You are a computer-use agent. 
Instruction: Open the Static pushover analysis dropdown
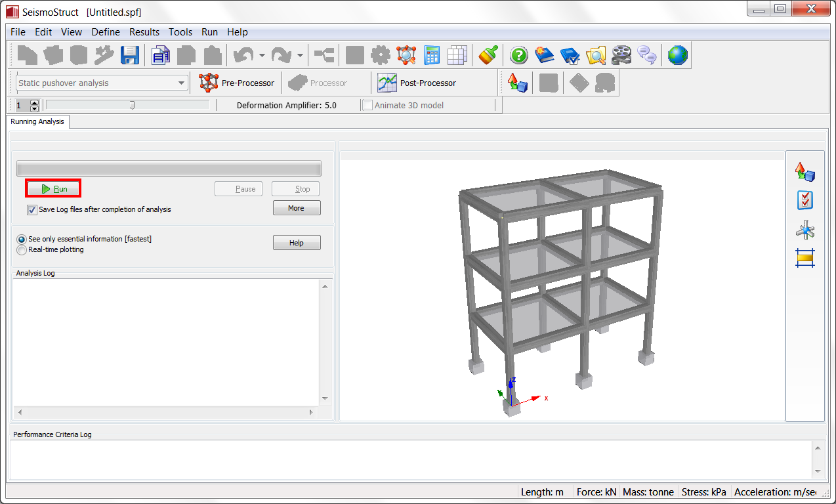182,83
